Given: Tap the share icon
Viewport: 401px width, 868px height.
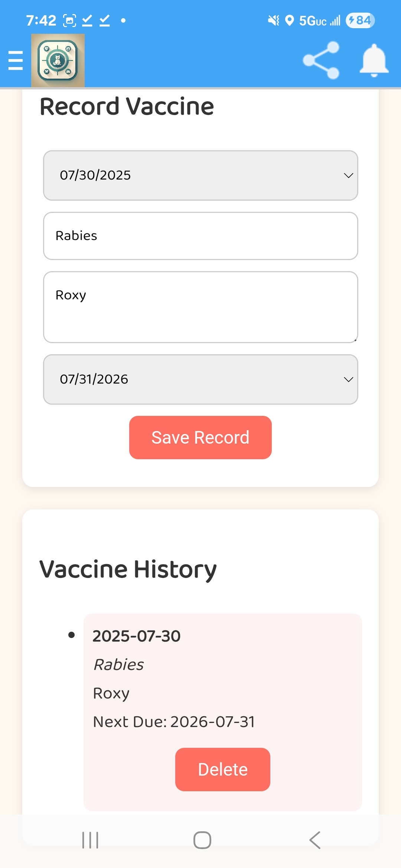Looking at the screenshot, I should pyautogui.click(x=321, y=60).
